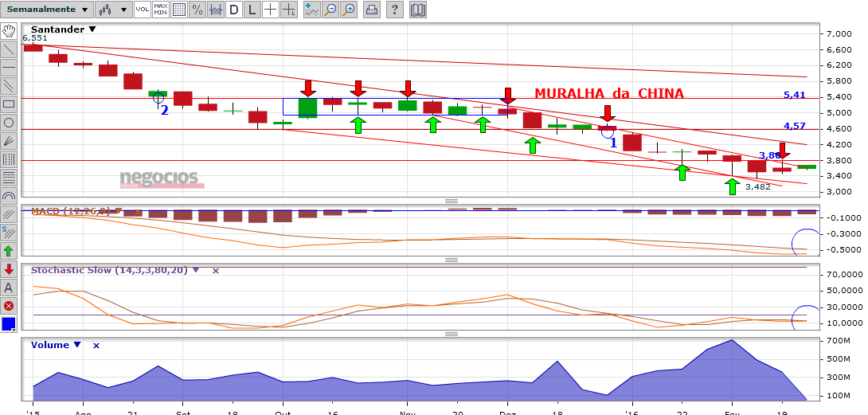Toggle the L logarithmic scale button
Viewport: 868px width, 415px height.
pyautogui.click(x=252, y=10)
